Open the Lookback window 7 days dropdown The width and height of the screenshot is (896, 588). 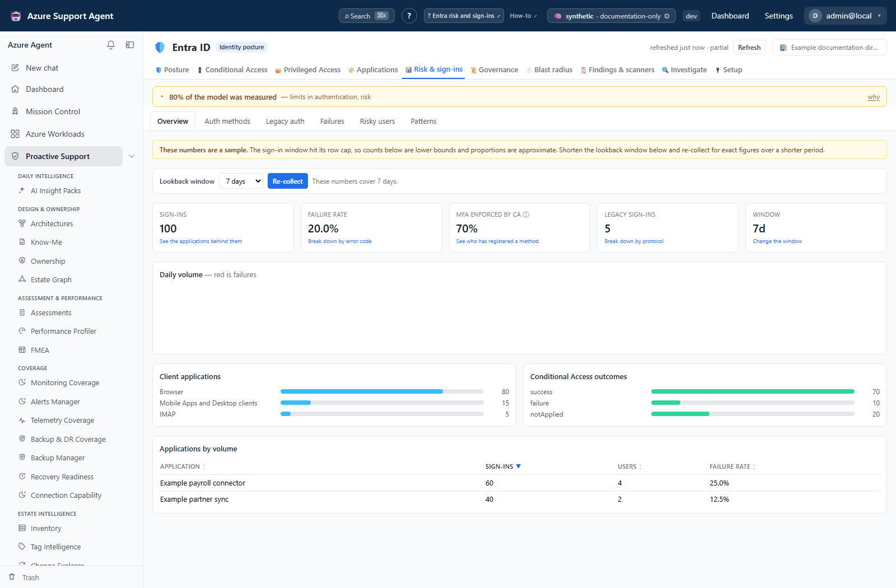point(241,181)
